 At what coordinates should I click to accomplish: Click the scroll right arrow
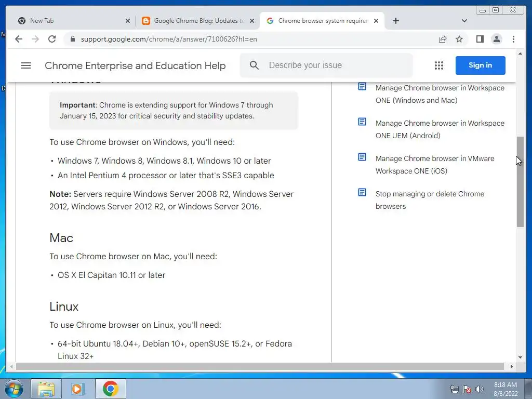(512, 366)
